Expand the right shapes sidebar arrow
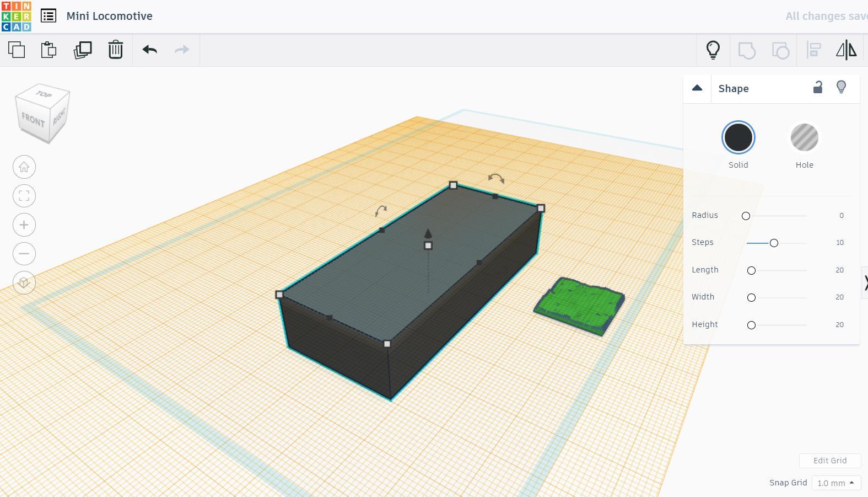 click(865, 282)
